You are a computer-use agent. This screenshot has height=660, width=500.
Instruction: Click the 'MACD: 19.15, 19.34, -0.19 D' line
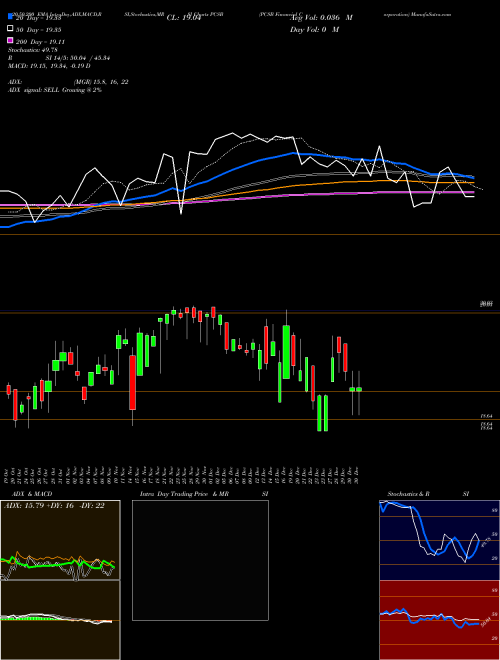pos(49,66)
